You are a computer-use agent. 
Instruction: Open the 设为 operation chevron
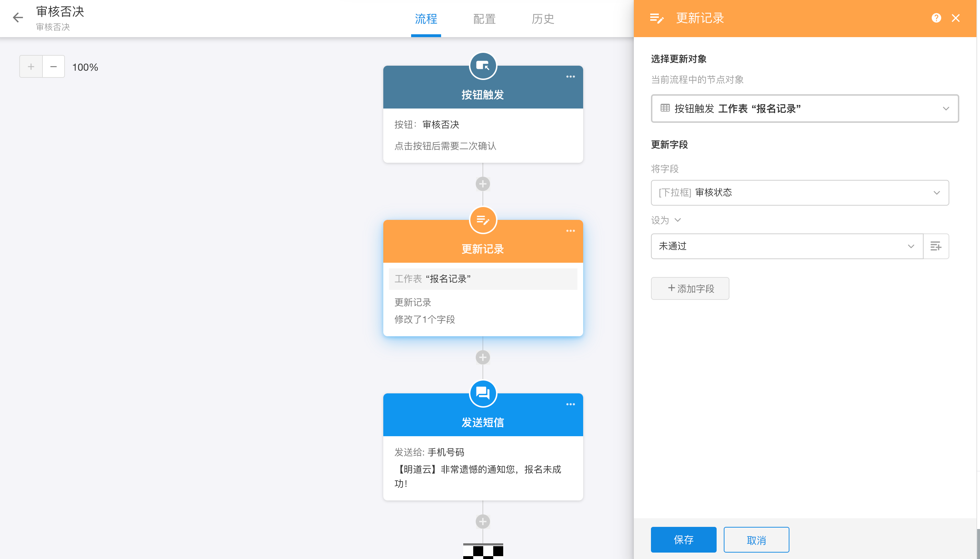[677, 220]
